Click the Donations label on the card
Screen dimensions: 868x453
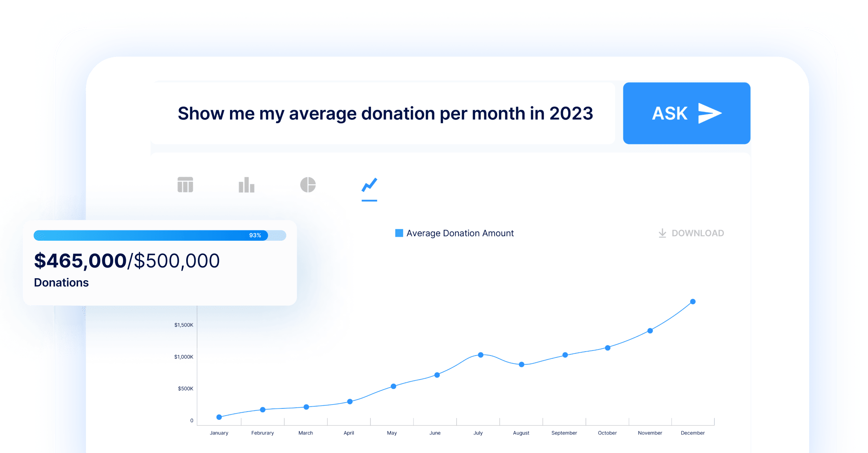point(61,282)
